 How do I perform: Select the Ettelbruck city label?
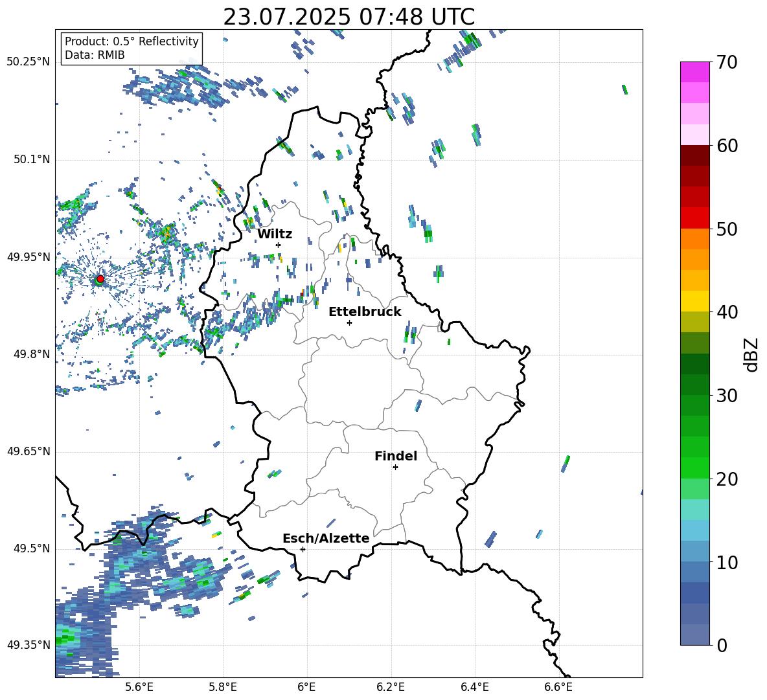tap(365, 312)
